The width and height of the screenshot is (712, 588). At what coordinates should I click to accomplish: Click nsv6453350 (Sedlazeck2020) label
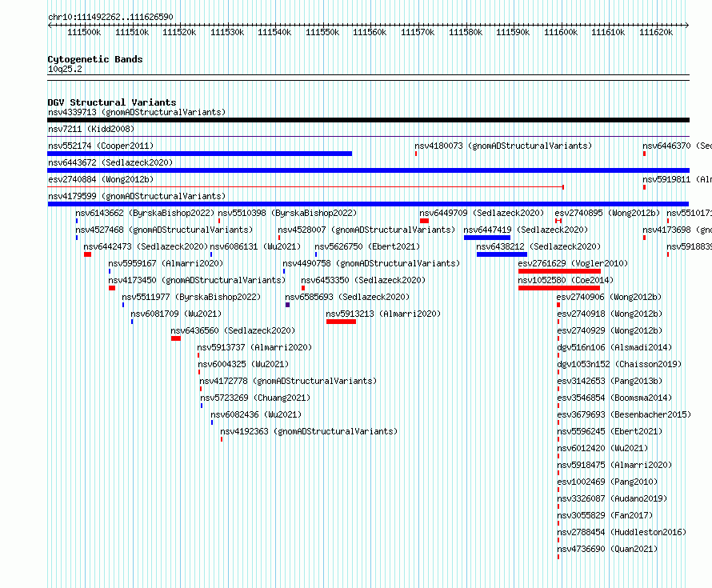[x=363, y=280]
